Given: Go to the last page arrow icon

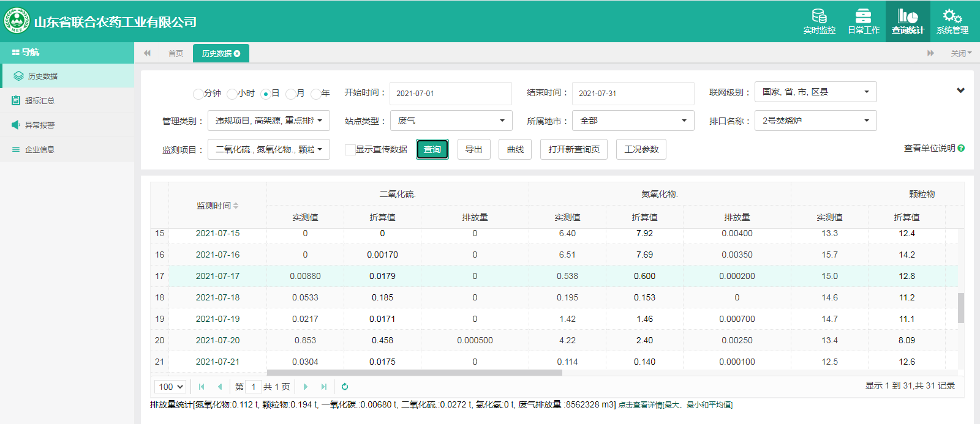Looking at the screenshot, I should pyautogui.click(x=324, y=387).
